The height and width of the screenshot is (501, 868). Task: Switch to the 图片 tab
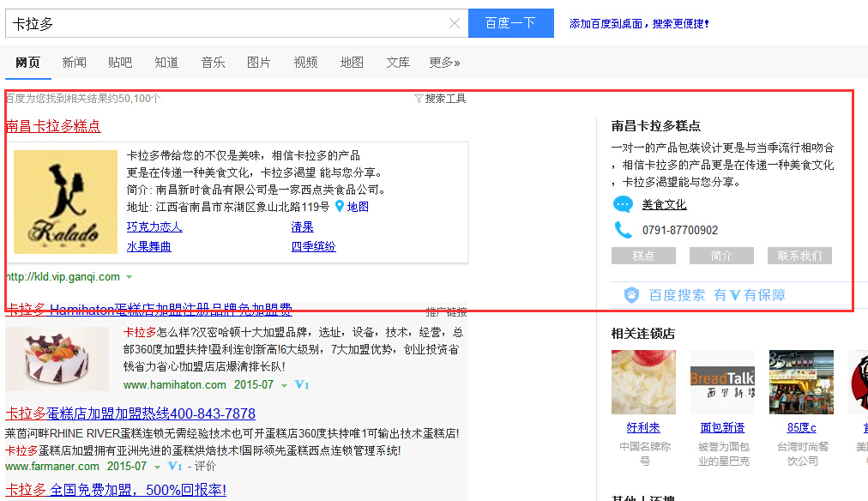click(259, 63)
